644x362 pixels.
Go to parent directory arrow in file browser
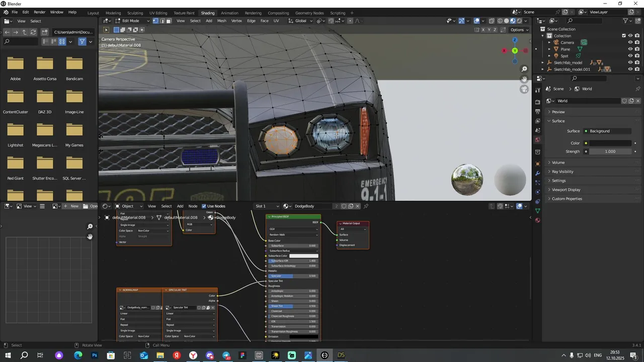(x=24, y=32)
